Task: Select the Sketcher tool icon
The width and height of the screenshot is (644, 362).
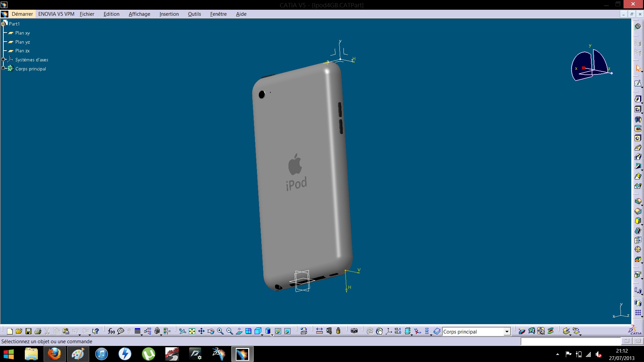Action: [x=638, y=83]
